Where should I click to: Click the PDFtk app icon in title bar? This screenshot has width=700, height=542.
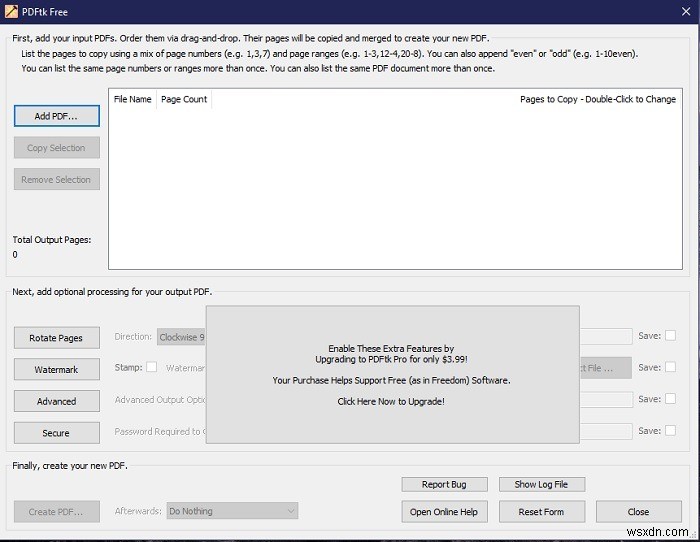[x=11, y=12]
